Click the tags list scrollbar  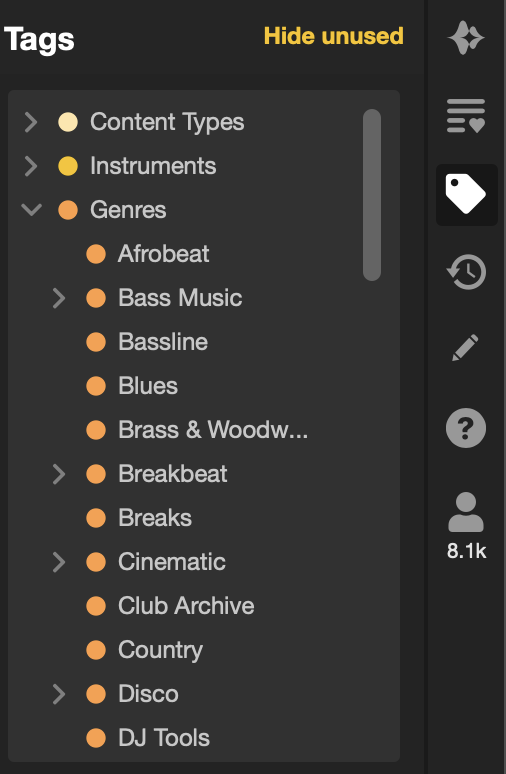click(x=372, y=195)
